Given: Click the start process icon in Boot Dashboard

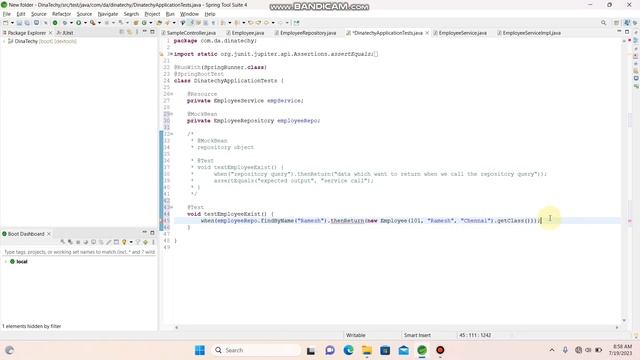Looking at the screenshot, I should 62,242.
